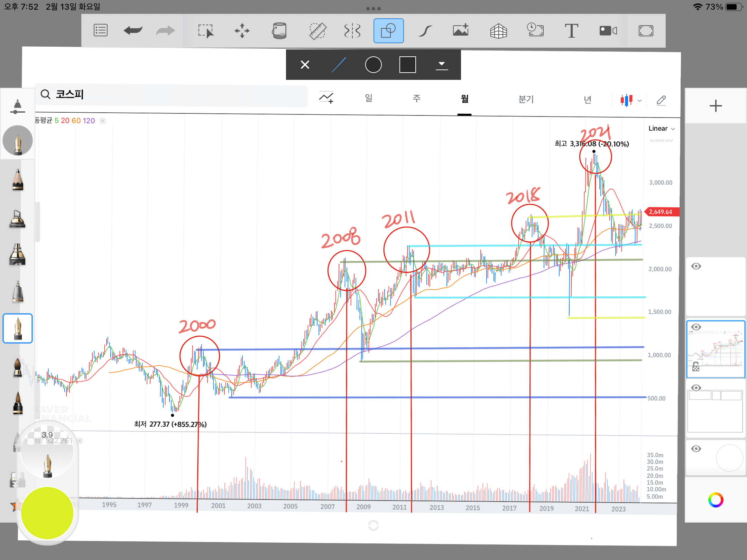This screenshot has height=560, width=747.
Task: Select the Ruler guide tool
Action: coord(317,31)
